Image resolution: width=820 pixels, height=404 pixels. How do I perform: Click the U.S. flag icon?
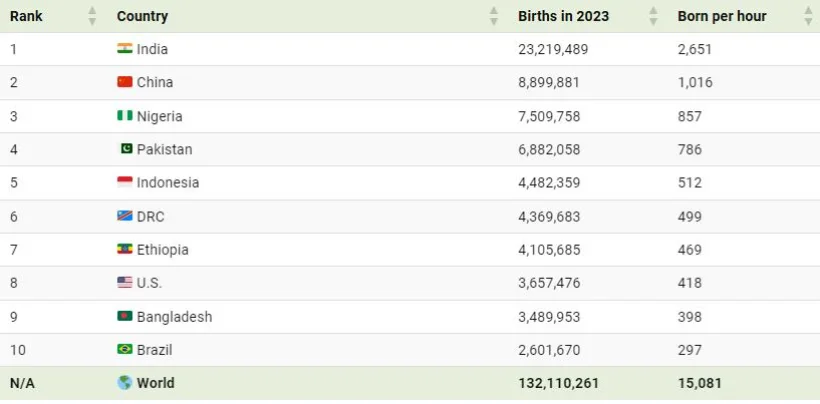point(124,283)
